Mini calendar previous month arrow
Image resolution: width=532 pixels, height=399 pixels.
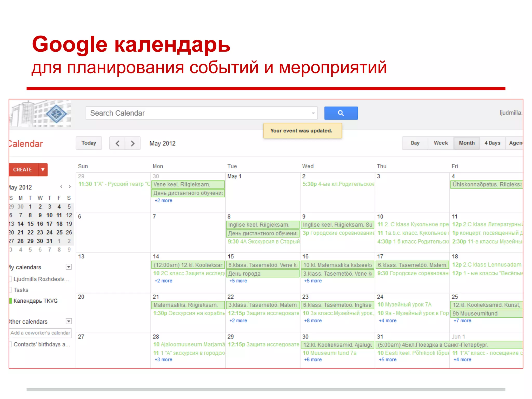click(x=61, y=187)
